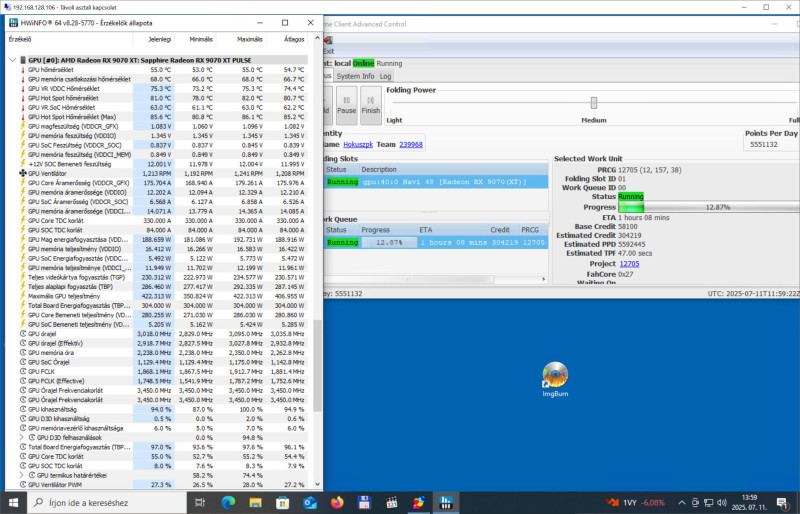The image size is (800, 514).
Task: Click bolt icon of Teljes videókártya fogyasztás (TGP)
Action: pyautogui.click(x=23, y=277)
